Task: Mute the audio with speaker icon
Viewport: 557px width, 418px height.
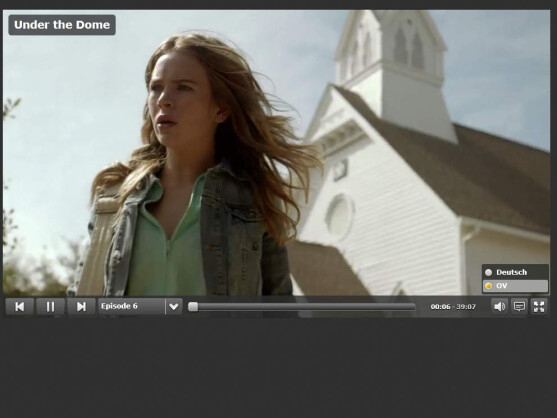Action: coord(499,306)
